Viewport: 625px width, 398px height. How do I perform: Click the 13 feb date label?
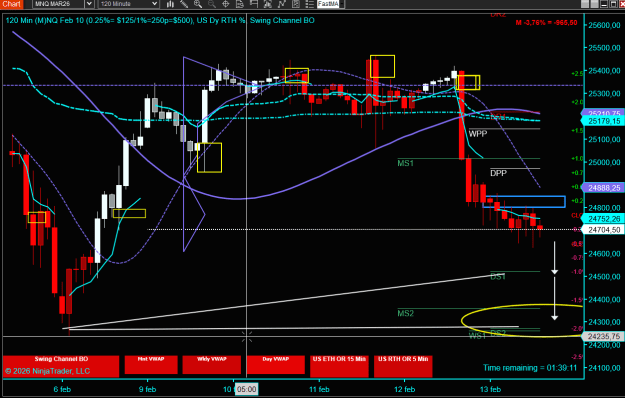click(x=490, y=389)
